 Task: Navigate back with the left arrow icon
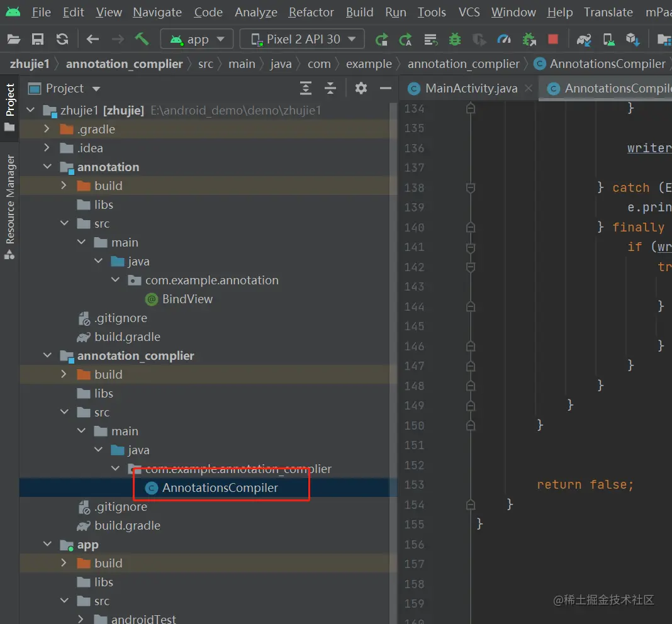tap(92, 40)
